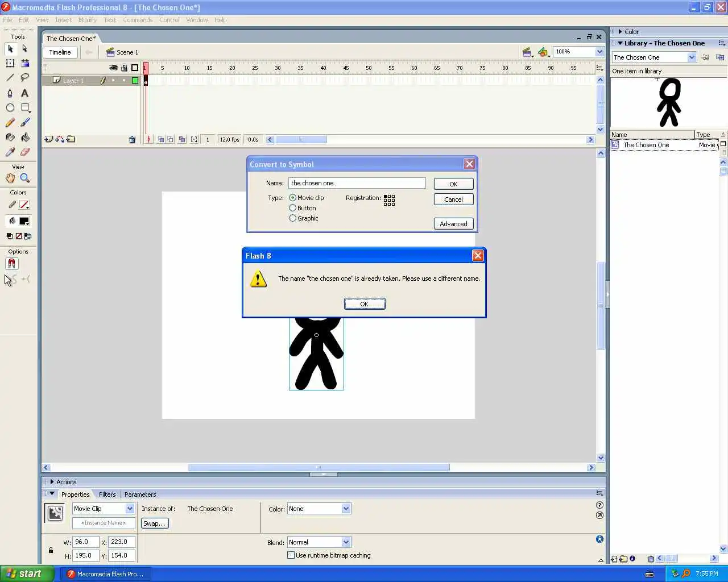
Task: Click the Insert Layer Folder icon
Action: point(71,139)
